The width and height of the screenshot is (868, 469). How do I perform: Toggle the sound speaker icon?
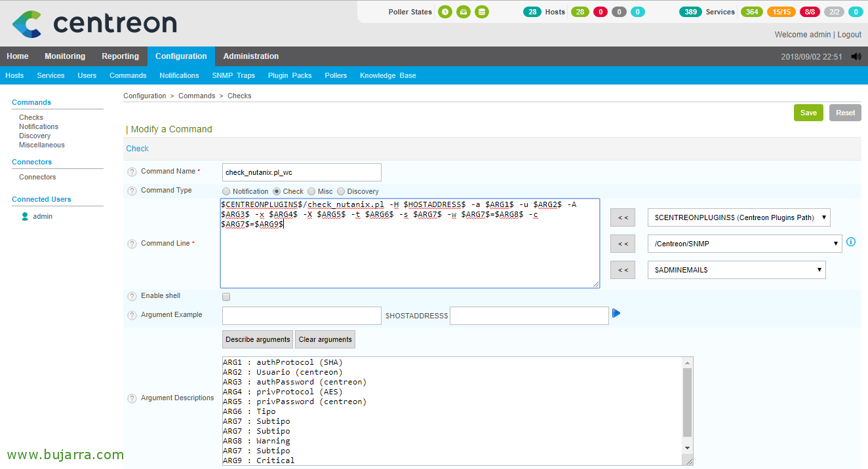tap(856, 56)
